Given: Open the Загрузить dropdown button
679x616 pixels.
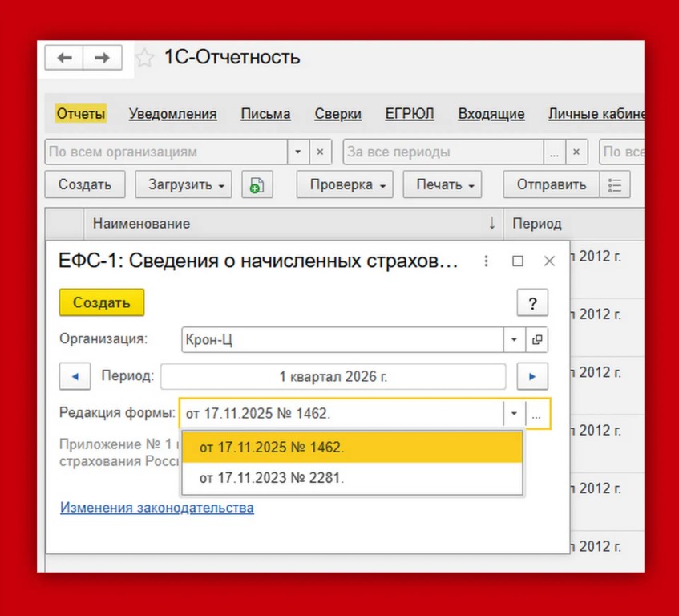Looking at the screenshot, I should coord(183,184).
